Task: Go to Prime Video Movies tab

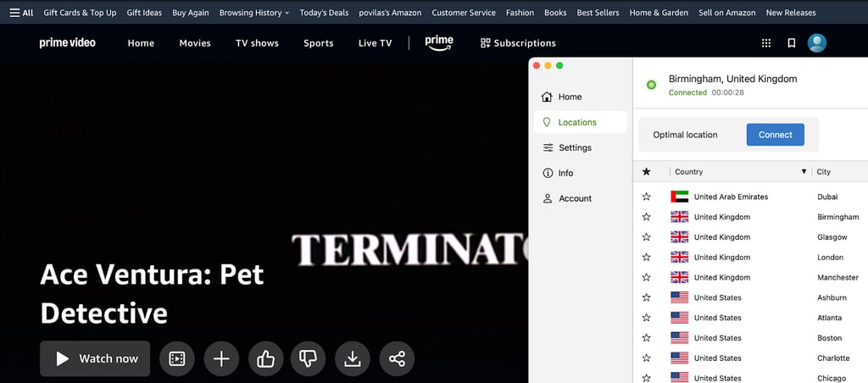Action: [x=195, y=43]
